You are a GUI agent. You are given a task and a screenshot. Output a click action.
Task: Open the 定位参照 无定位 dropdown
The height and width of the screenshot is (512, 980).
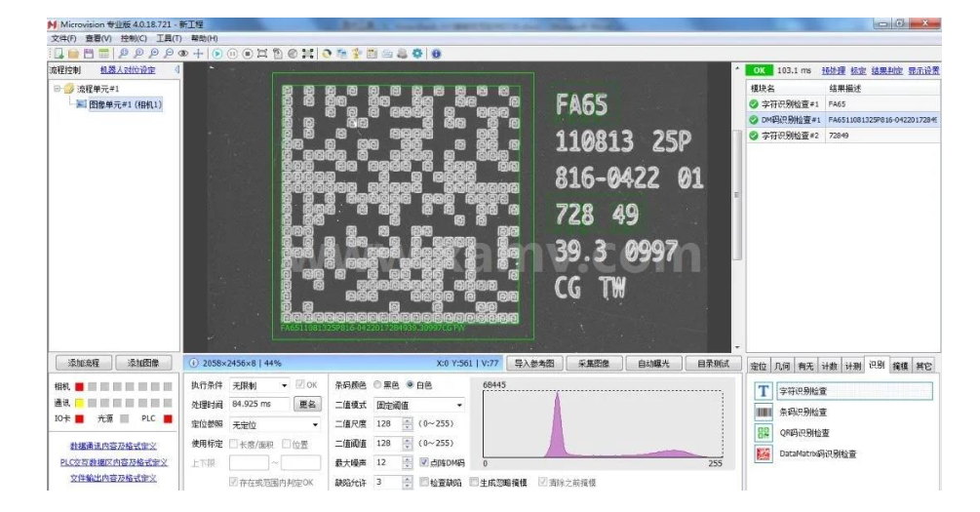coord(275,425)
